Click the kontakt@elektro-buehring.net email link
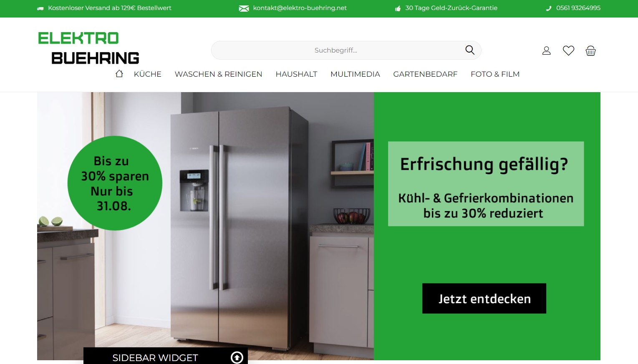This screenshot has height=364, width=638. point(300,8)
